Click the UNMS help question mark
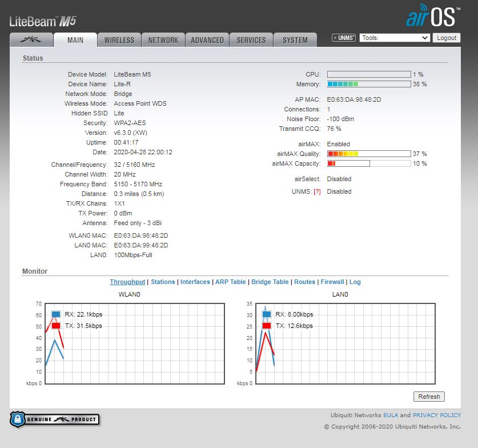 point(317,192)
